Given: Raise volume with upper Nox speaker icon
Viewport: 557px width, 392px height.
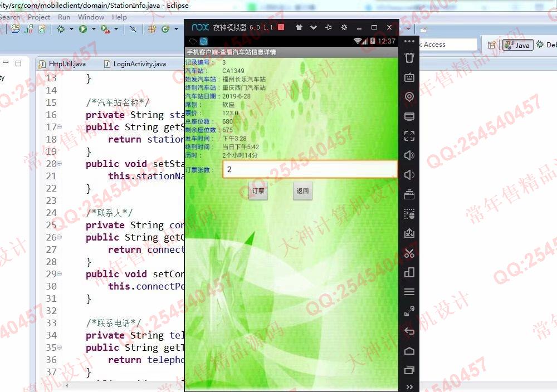Looking at the screenshot, I should [409, 155].
